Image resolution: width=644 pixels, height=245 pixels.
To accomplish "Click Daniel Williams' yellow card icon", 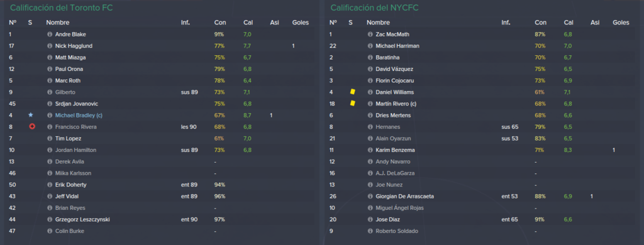I will point(352,92).
